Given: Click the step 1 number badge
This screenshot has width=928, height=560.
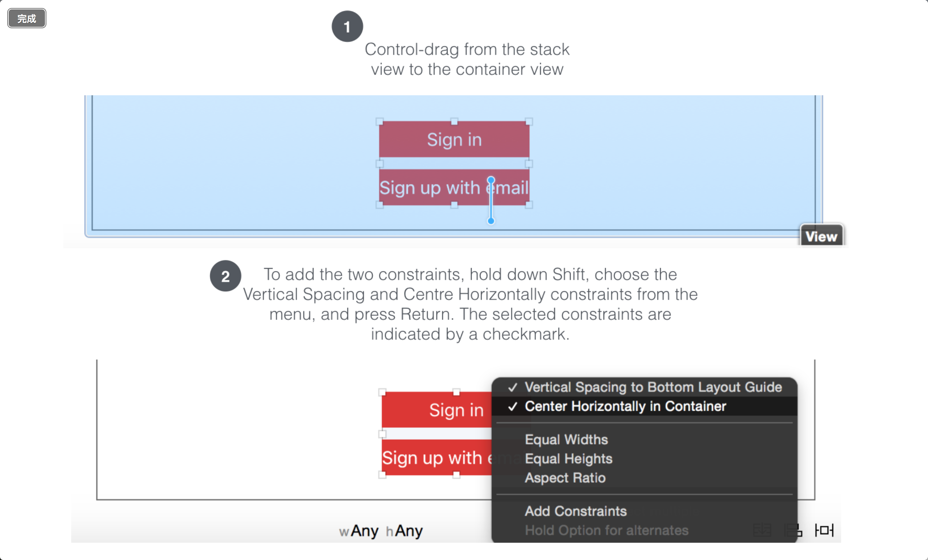Looking at the screenshot, I should coord(347,26).
